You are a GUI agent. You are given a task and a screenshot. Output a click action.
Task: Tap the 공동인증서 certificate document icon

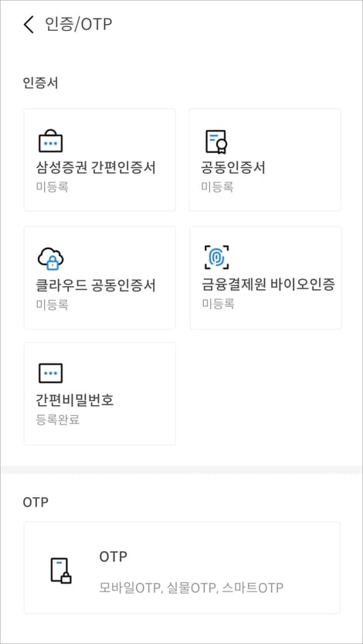(x=216, y=141)
